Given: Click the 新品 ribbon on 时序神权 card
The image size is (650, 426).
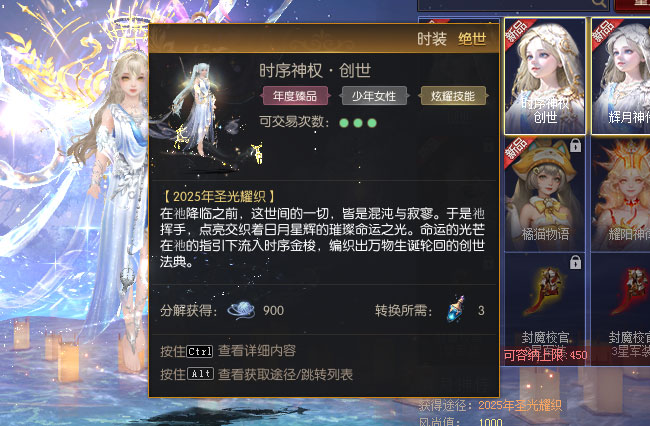Looking at the screenshot, I should [x=519, y=32].
